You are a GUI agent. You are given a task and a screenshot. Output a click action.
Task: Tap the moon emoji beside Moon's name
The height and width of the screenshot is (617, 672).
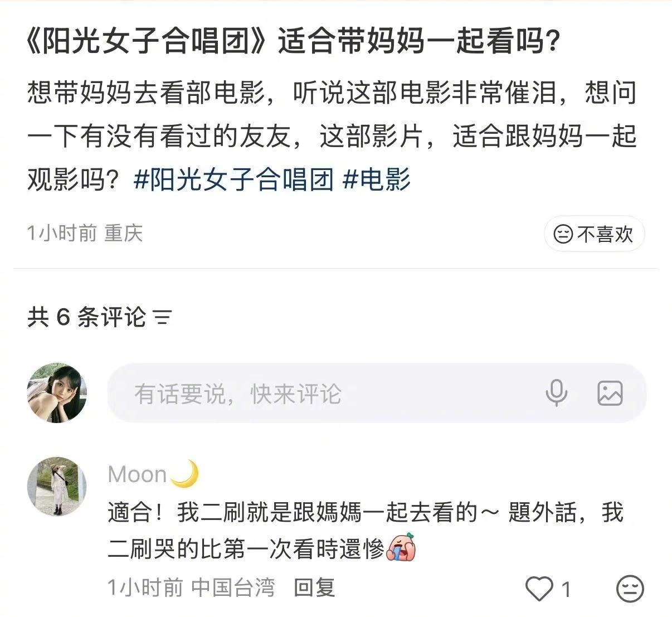point(184,474)
